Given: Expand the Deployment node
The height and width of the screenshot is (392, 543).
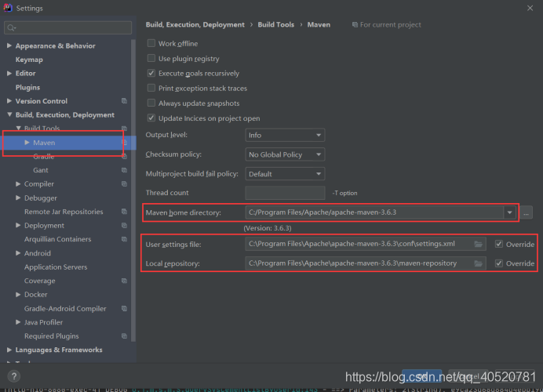Looking at the screenshot, I should pos(18,225).
